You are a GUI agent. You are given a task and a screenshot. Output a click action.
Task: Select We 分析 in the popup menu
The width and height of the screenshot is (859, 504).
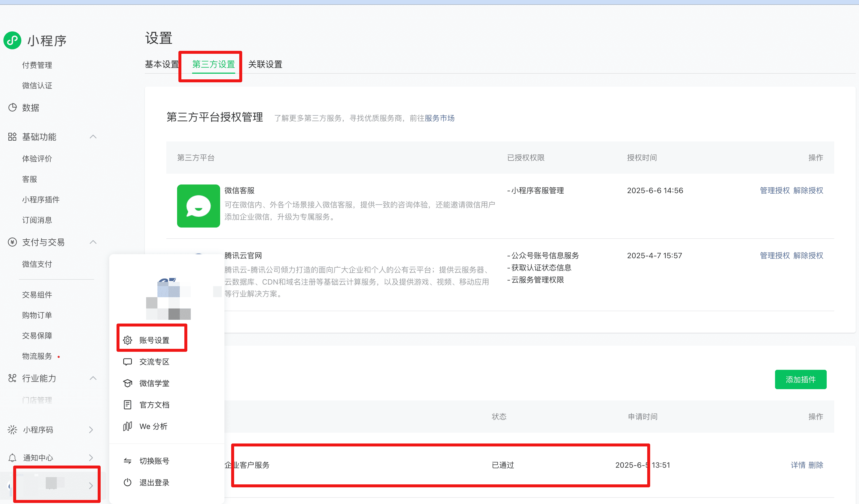point(153,426)
